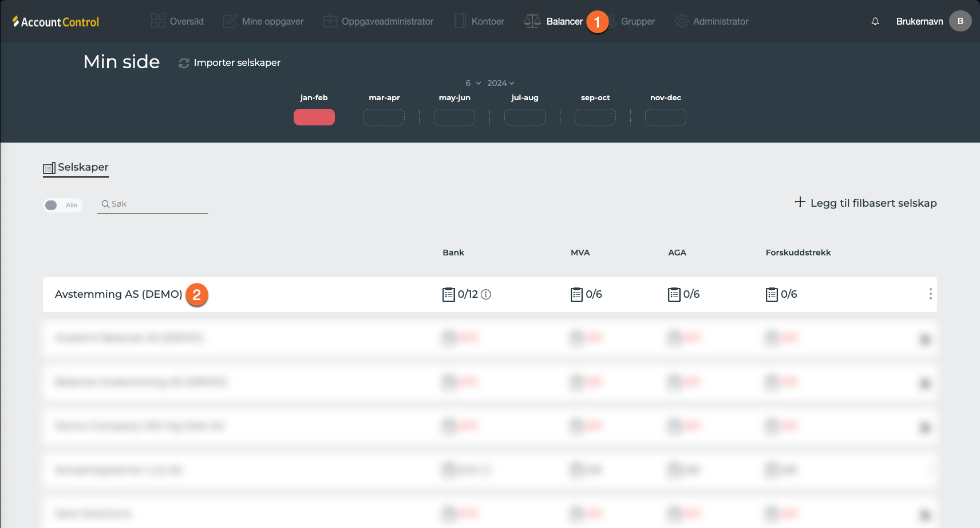Open the 2024 year dropdown
980x528 pixels.
click(x=501, y=83)
